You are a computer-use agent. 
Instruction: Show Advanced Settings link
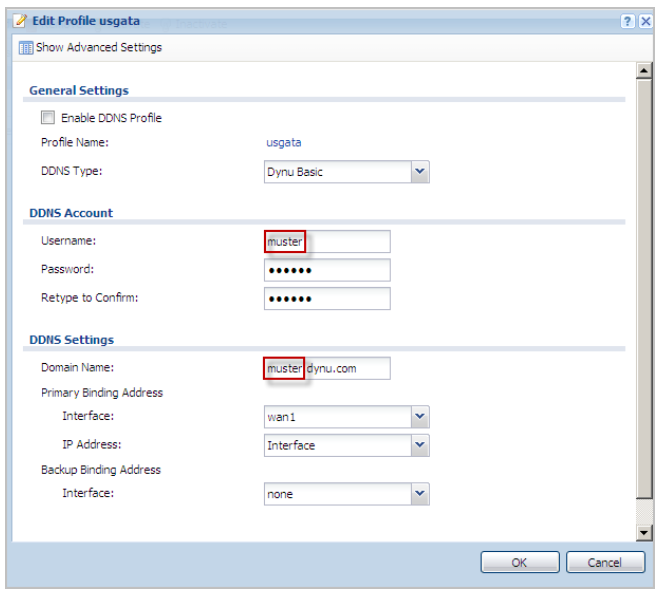[98, 47]
